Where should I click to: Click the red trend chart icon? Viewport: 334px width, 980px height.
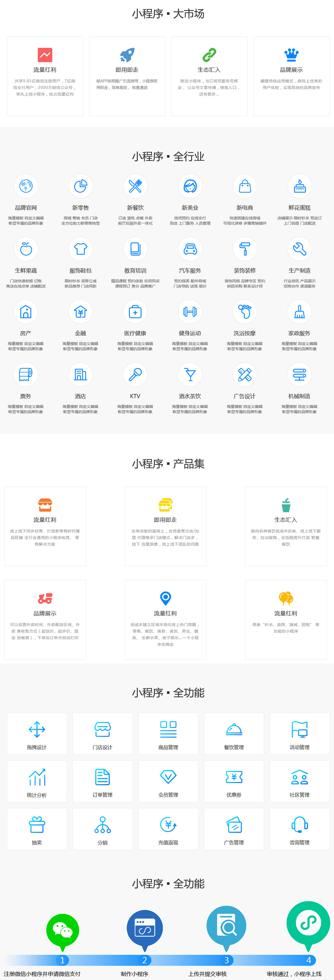pos(45,55)
